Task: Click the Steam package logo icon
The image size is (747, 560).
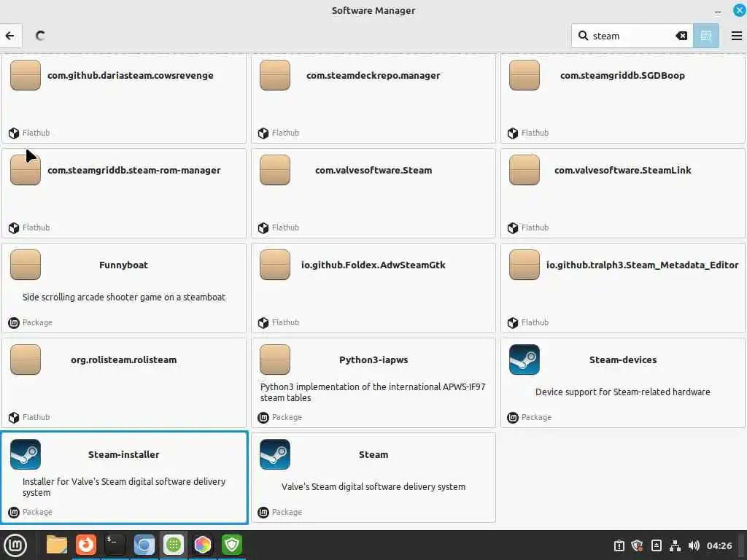Action: [x=275, y=454]
